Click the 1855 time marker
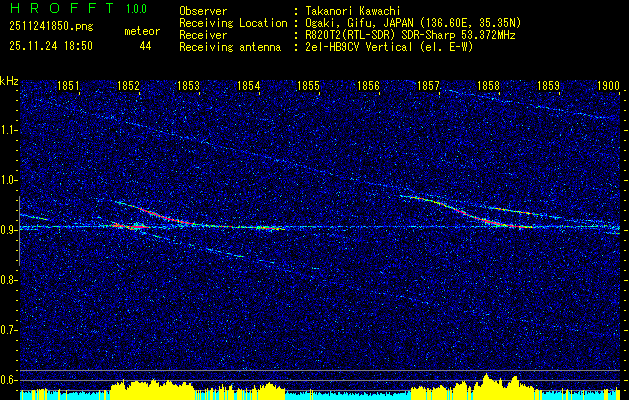 308,85
